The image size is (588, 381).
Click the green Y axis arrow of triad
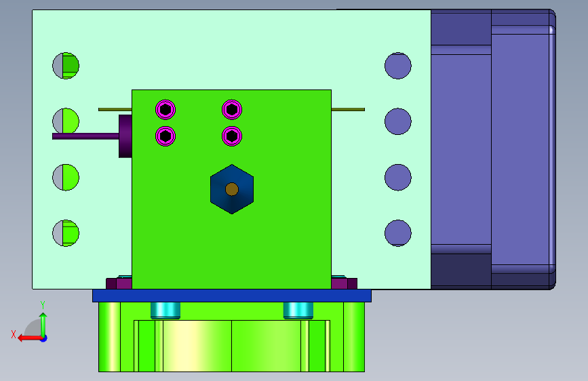(x=43, y=325)
